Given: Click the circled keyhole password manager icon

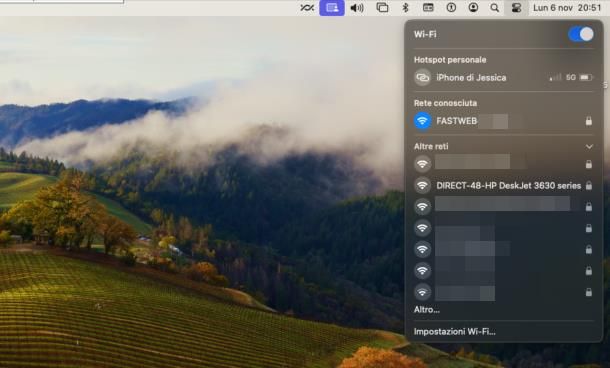Looking at the screenshot, I should click(451, 8).
